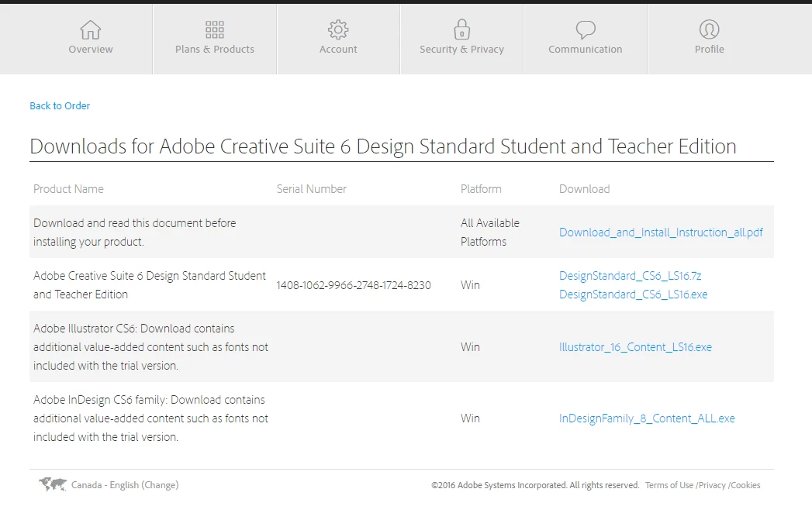Open the Profile tab label

[710, 49]
